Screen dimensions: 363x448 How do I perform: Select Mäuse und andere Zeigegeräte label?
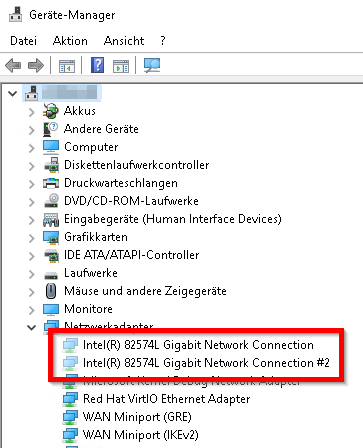coord(145,291)
